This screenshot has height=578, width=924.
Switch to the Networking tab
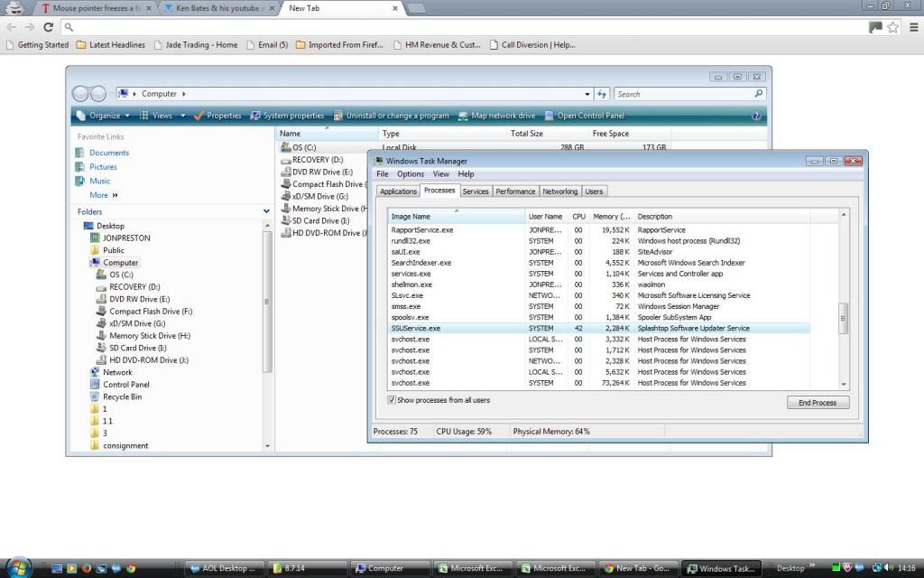[x=559, y=191]
